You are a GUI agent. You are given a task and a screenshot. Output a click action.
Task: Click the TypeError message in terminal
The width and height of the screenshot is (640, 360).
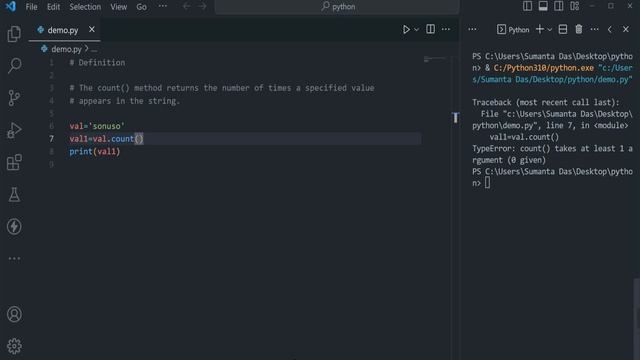click(552, 154)
